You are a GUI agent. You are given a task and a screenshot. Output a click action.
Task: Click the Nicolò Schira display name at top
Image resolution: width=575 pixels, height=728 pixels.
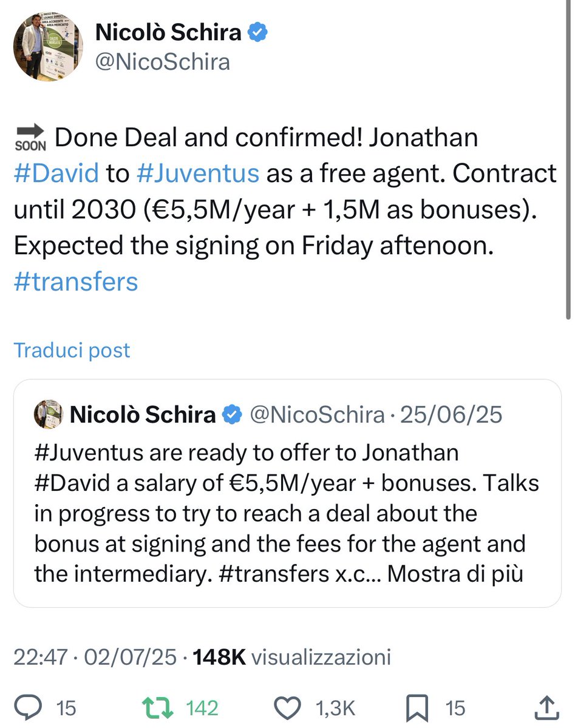click(168, 32)
